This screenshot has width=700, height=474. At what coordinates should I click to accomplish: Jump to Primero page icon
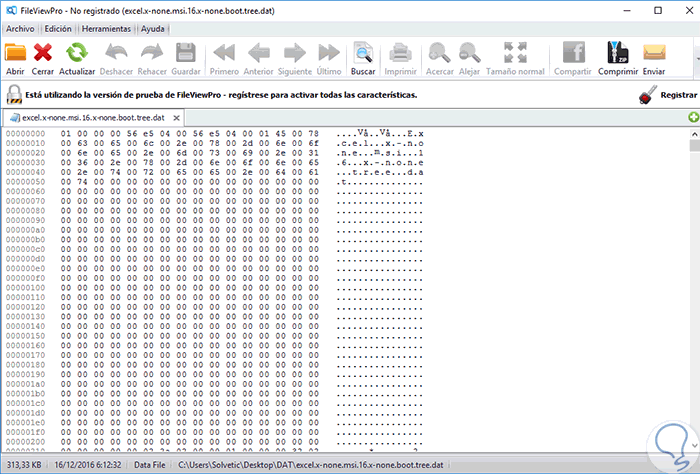(224, 53)
